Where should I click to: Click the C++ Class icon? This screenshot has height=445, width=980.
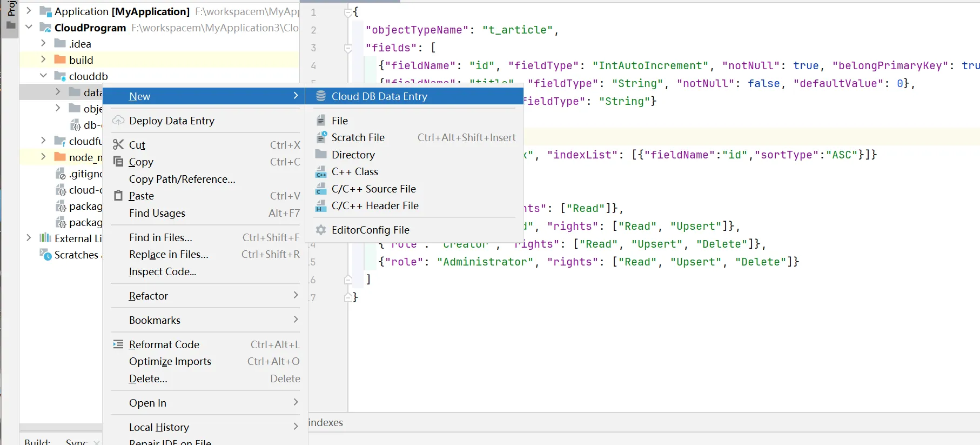click(321, 172)
